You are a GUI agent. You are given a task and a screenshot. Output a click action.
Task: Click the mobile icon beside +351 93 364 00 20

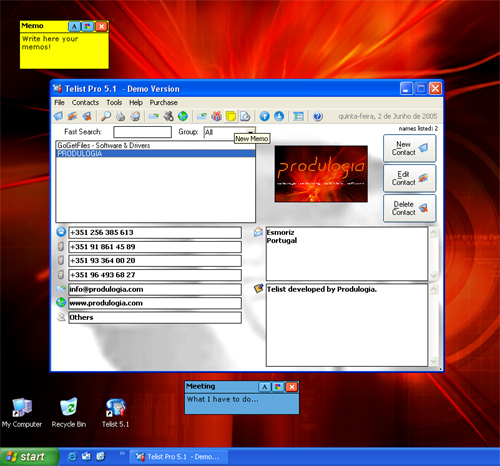(x=61, y=260)
